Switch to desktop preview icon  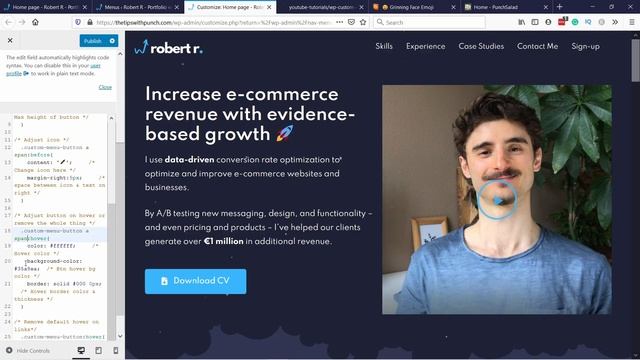(x=81, y=351)
